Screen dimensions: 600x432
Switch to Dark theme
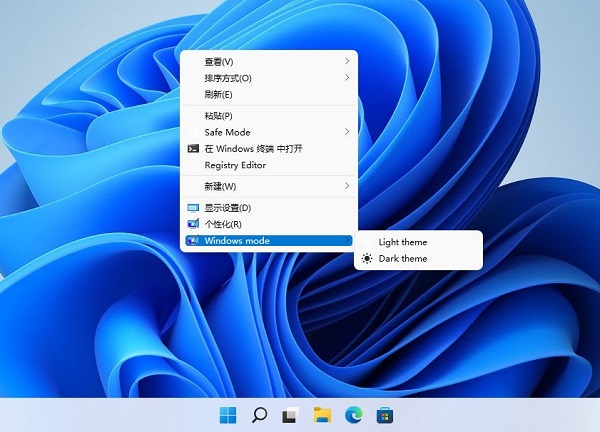419,259
